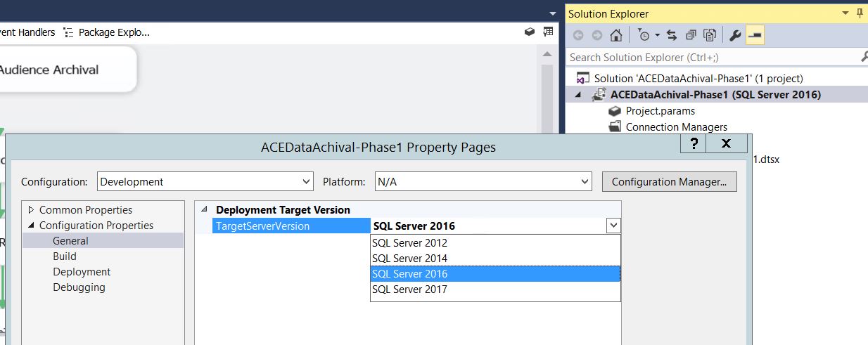This screenshot has width=868, height=345.
Task: Click the Configuration Manager... button
Action: click(669, 182)
